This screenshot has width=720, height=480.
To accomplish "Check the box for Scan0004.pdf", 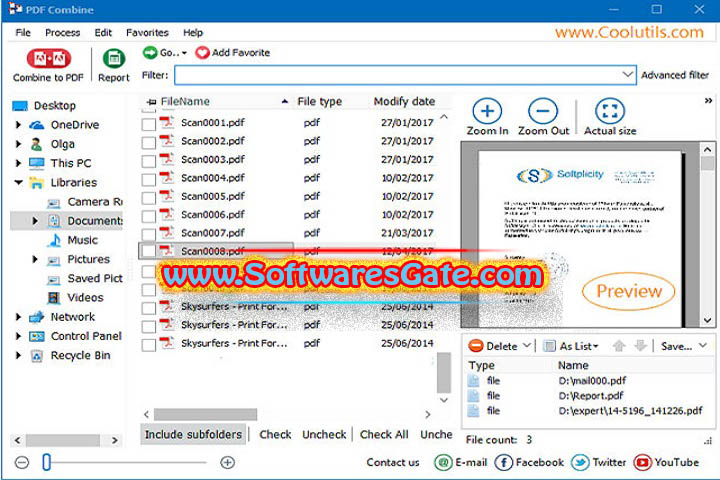I will pyautogui.click(x=148, y=180).
